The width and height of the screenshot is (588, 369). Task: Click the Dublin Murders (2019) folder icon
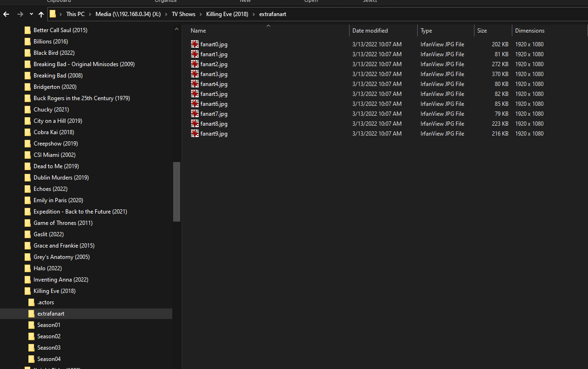pos(27,178)
